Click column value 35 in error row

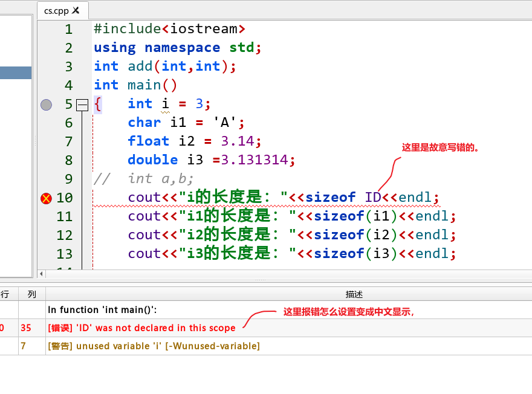coord(26,328)
